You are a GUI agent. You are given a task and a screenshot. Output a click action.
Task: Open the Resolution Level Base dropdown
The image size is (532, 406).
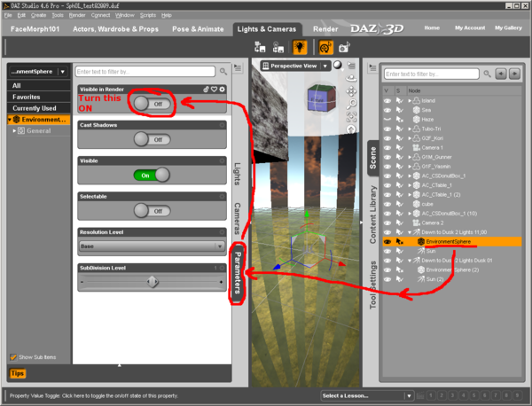pyautogui.click(x=152, y=246)
